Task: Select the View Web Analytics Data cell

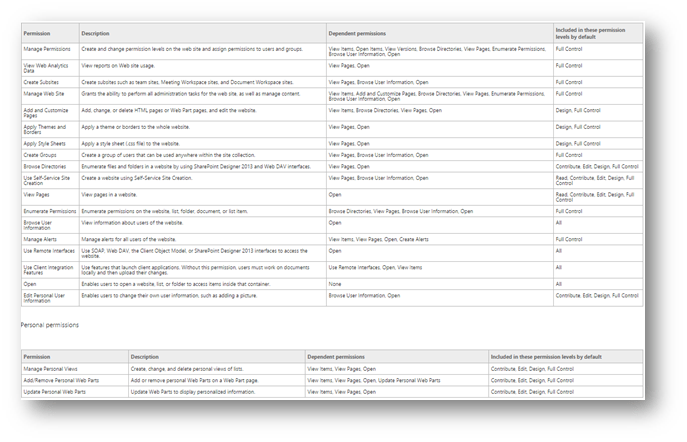Action: (47, 67)
